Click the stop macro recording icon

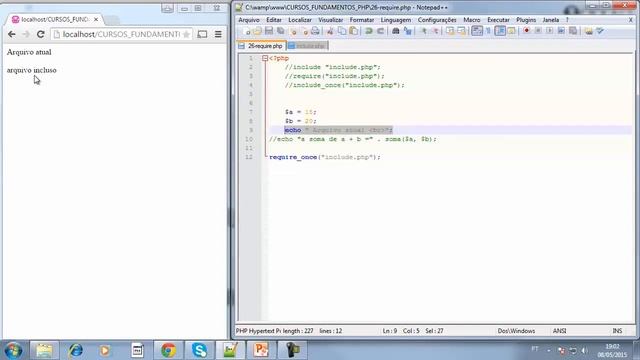tap(538, 31)
